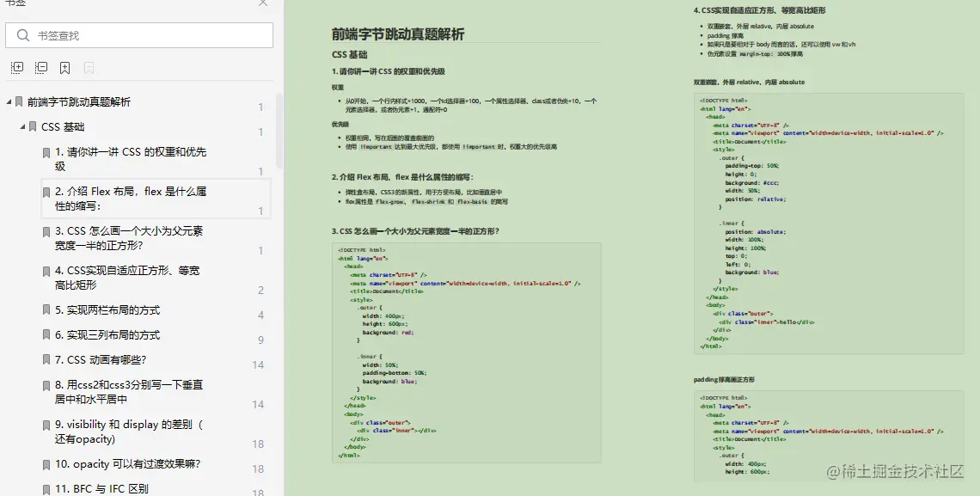The height and width of the screenshot is (496, 980).
Task: Click bookmark icon beside 7. CSS 动画有哪些
Action: [46, 360]
